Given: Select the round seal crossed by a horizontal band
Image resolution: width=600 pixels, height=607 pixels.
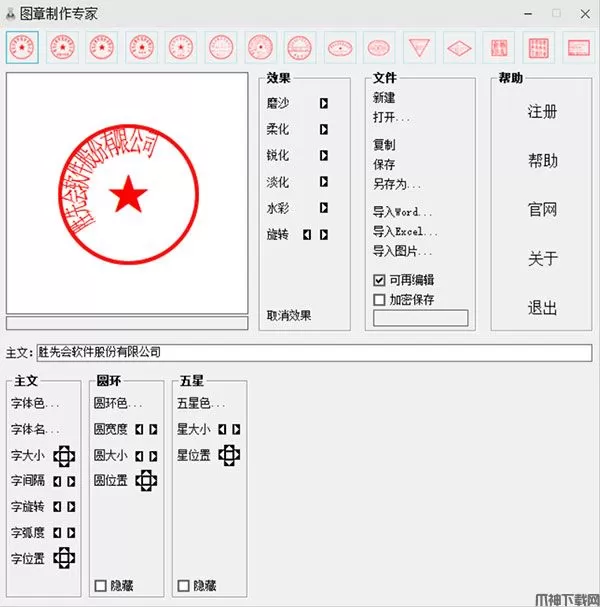Looking at the screenshot, I should point(300,48).
